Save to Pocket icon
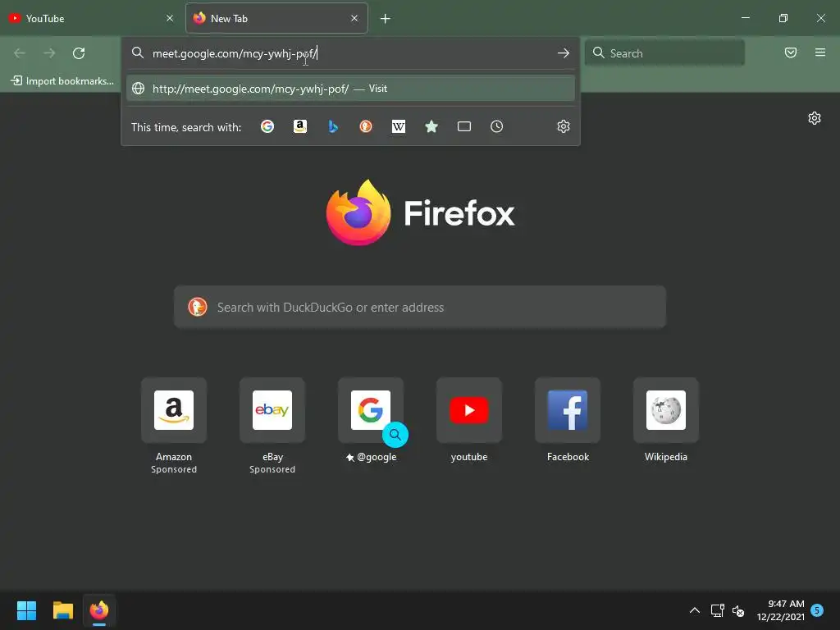 [791, 52]
